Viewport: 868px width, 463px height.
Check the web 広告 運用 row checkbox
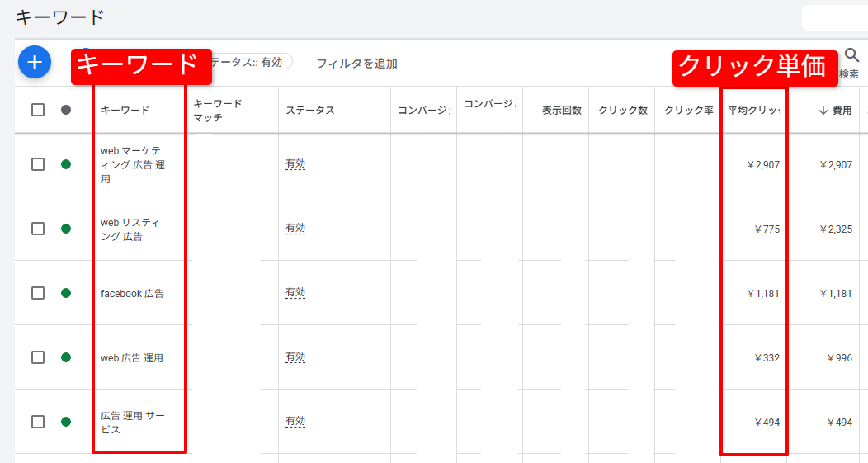click(x=38, y=357)
